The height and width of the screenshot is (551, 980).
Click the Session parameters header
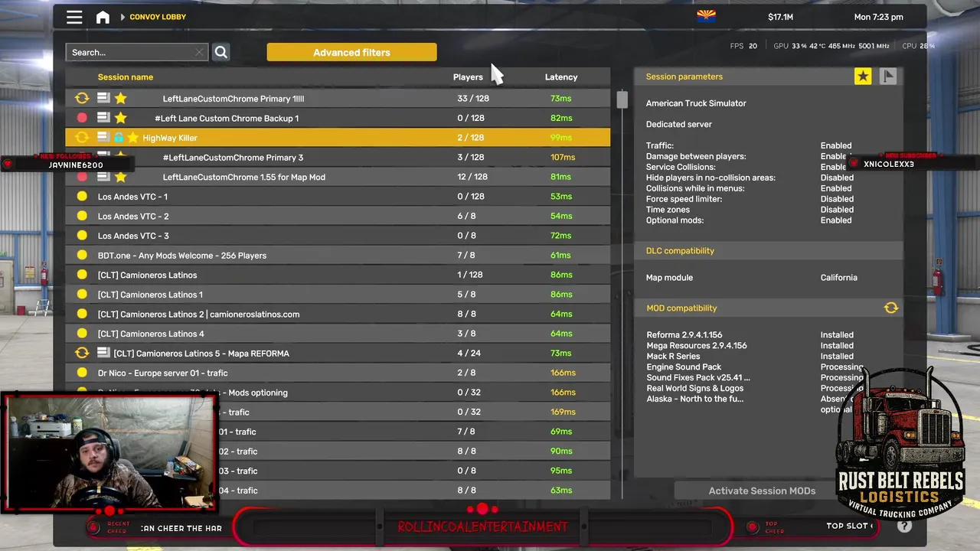click(684, 77)
